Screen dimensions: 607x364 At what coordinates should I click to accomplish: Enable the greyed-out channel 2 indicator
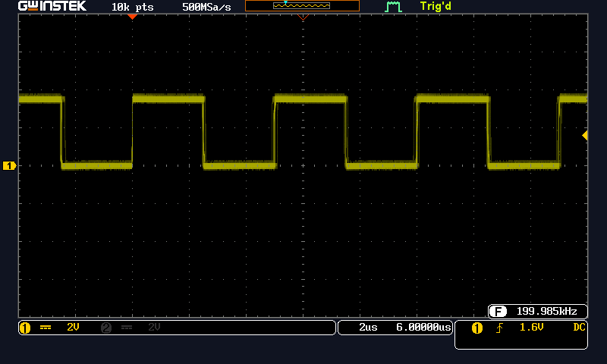pyautogui.click(x=106, y=328)
